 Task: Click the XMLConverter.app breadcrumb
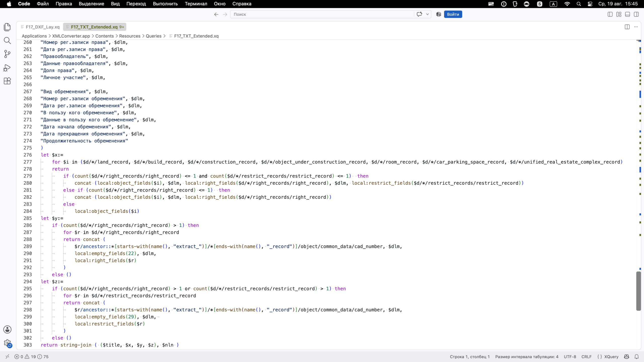pyautogui.click(x=71, y=36)
